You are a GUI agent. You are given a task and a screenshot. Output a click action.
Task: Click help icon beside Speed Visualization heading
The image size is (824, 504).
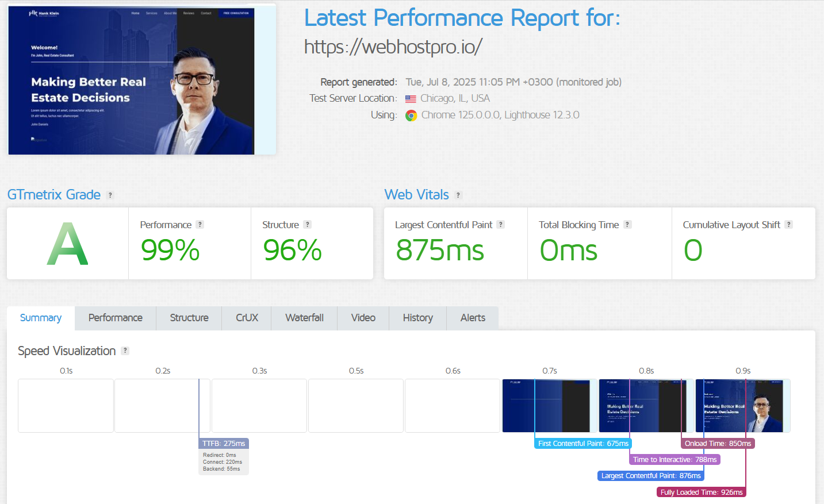point(125,351)
